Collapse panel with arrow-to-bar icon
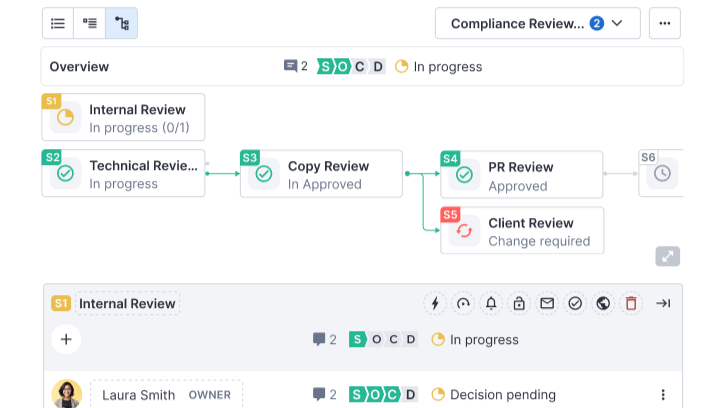 pos(663,304)
